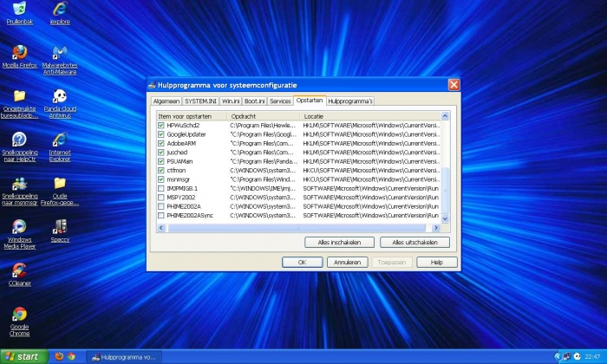
Task: Click the Alles inschakelen button
Action: pos(339,243)
